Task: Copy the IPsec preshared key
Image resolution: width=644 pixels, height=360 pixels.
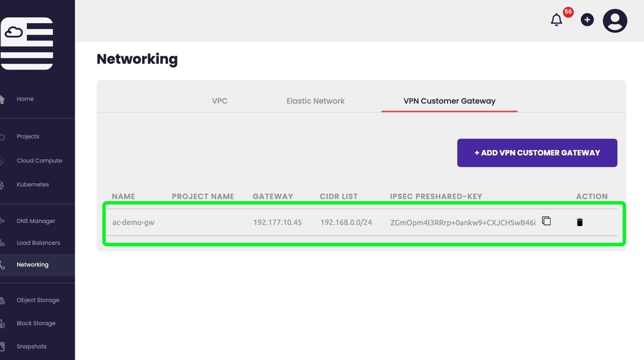Action: point(546,221)
